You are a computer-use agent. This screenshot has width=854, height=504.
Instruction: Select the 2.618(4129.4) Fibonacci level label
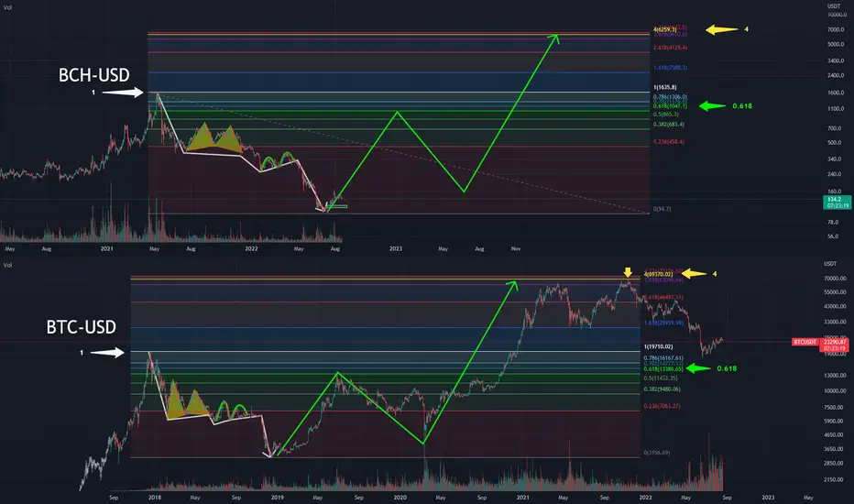pos(670,48)
